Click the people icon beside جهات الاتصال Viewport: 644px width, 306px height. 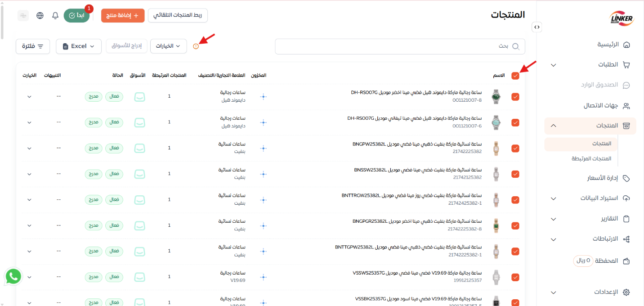626,106
